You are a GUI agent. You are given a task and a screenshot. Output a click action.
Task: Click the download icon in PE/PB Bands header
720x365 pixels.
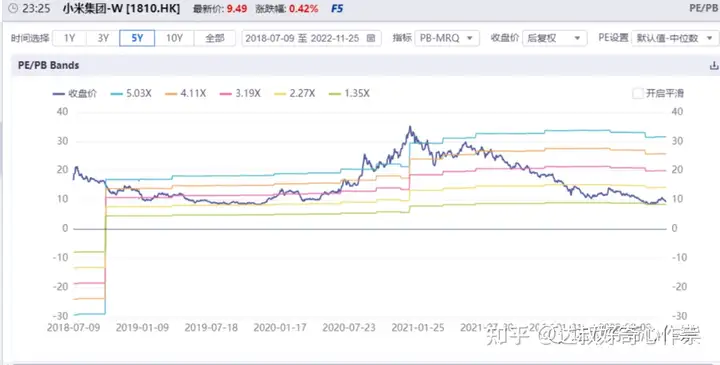coord(714,66)
